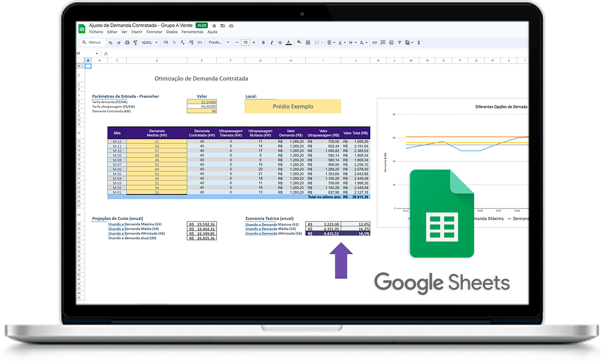Screen dimensions: 604x364
Task: Toggle bold formatting
Action: [x=263, y=43]
